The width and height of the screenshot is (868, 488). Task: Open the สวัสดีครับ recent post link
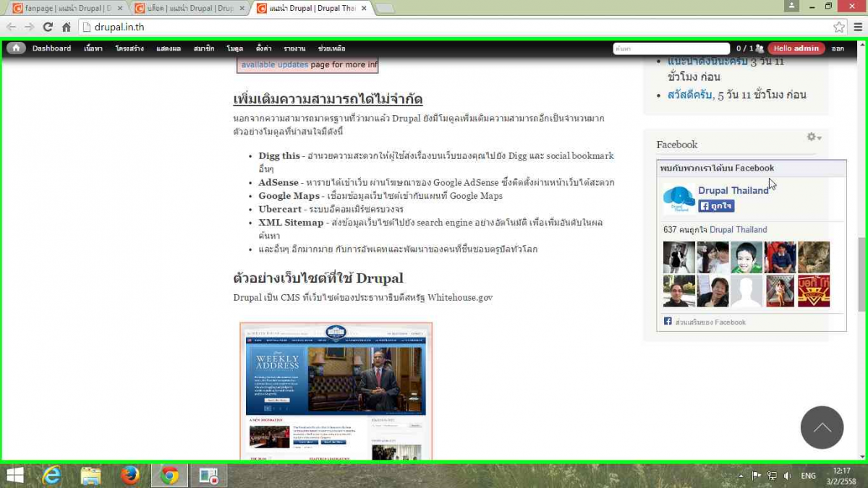pos(690,95)
